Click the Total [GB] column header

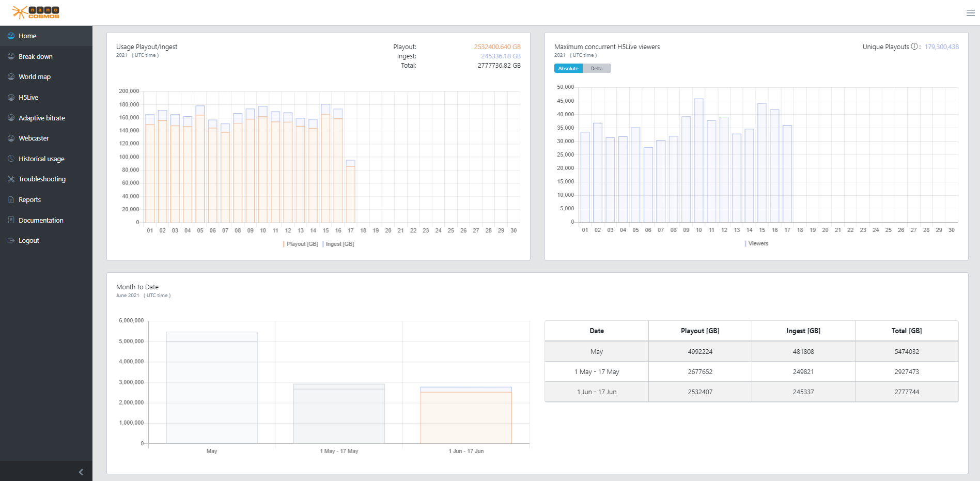[907, 331]
